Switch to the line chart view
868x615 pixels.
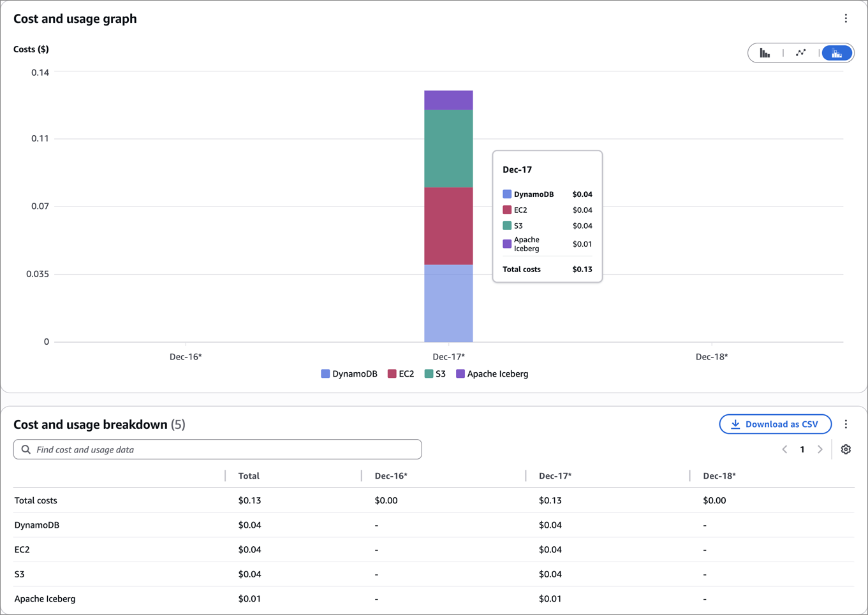pyautogui.click(x=800, y=53)
